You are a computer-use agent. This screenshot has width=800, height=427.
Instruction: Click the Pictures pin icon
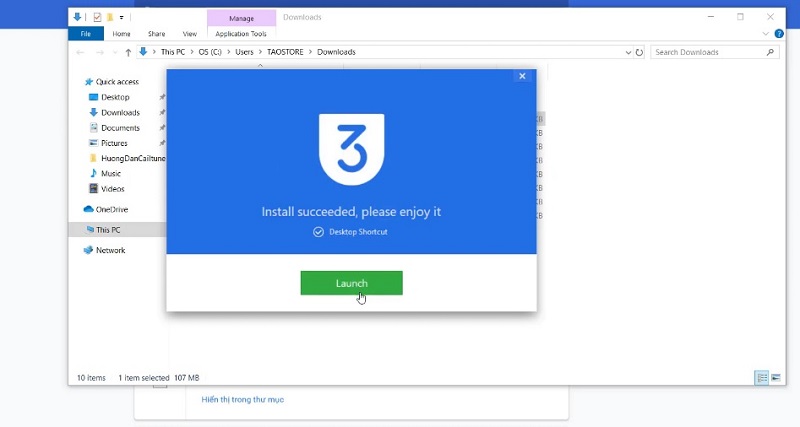162,143
